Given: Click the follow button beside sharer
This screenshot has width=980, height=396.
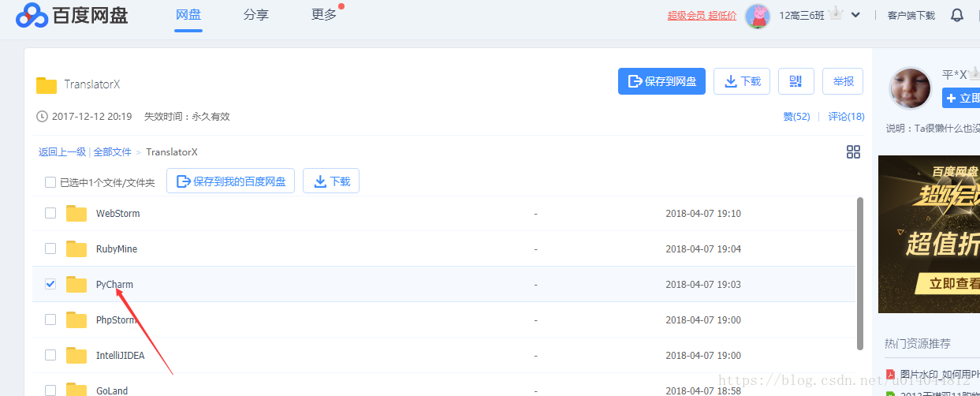Looking at the screenshot, I should click(961, 98).
